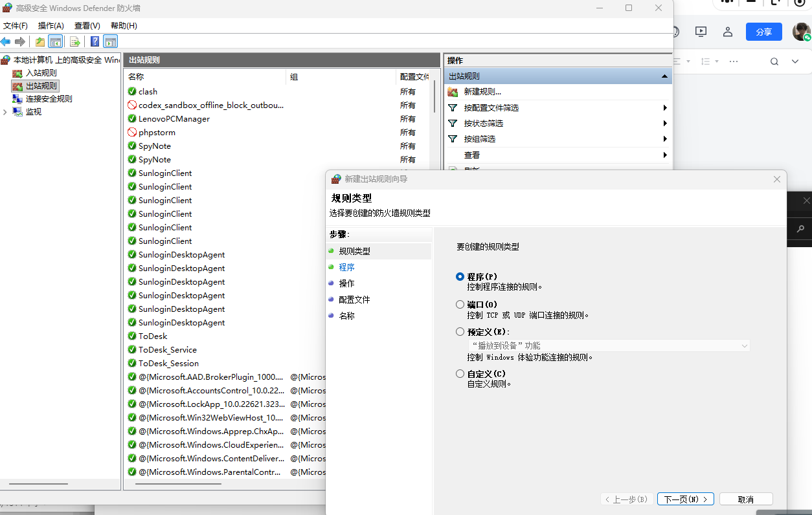
Task: Click the presentation play icon beside 分享
Action: click(x=701, y=32)
